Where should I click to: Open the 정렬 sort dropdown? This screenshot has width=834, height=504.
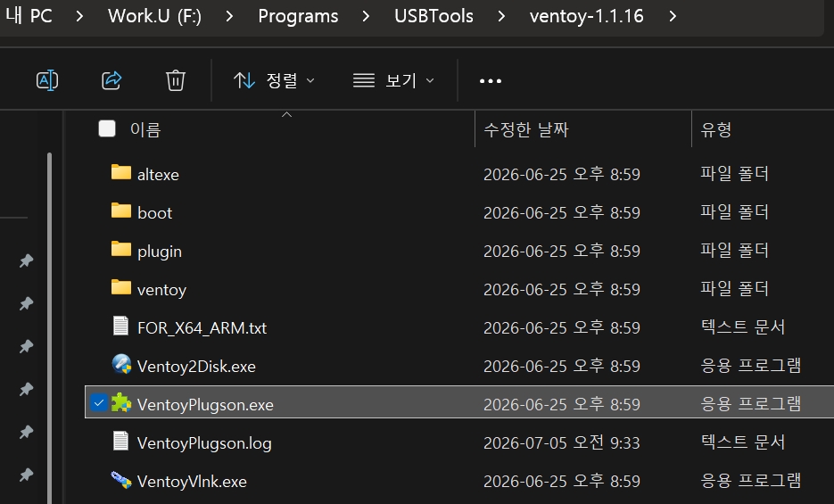(x=275, y=80)
